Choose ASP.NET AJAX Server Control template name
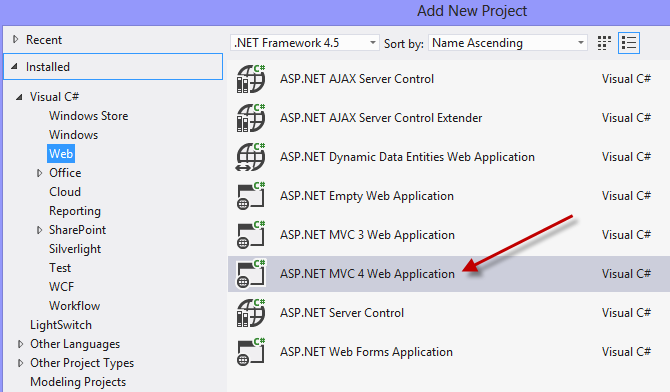Image resolution: width=670 pixels, height=392 pixels. [357, 79]
